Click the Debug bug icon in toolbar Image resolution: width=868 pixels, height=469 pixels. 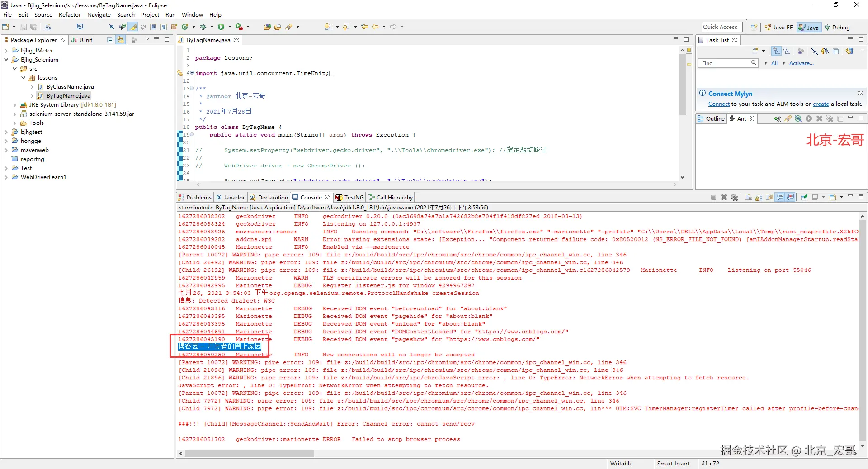pos(203,27)
